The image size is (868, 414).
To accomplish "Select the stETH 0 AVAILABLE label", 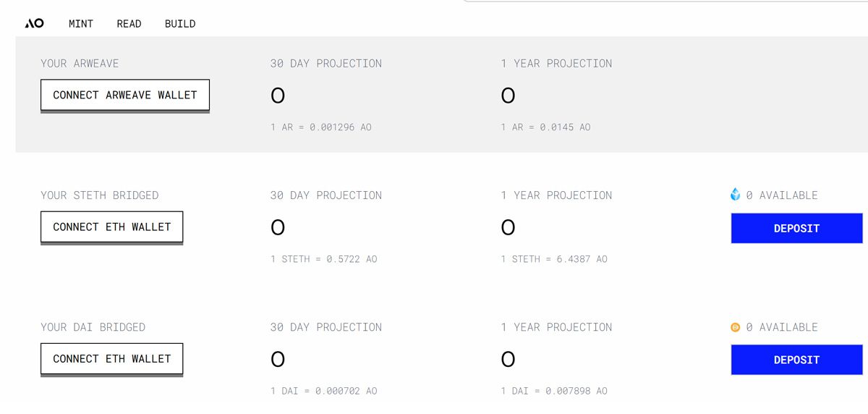I will pyautogui.click(x=782, y=195).
